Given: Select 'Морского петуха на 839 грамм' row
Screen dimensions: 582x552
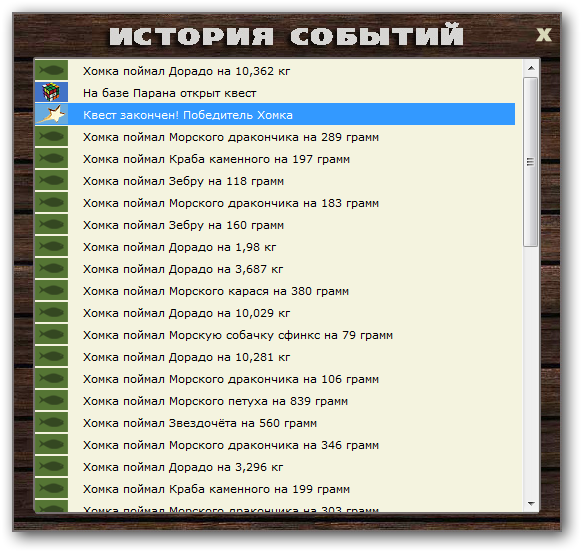Looking at the screenshot, I should [x=275, y=400].
